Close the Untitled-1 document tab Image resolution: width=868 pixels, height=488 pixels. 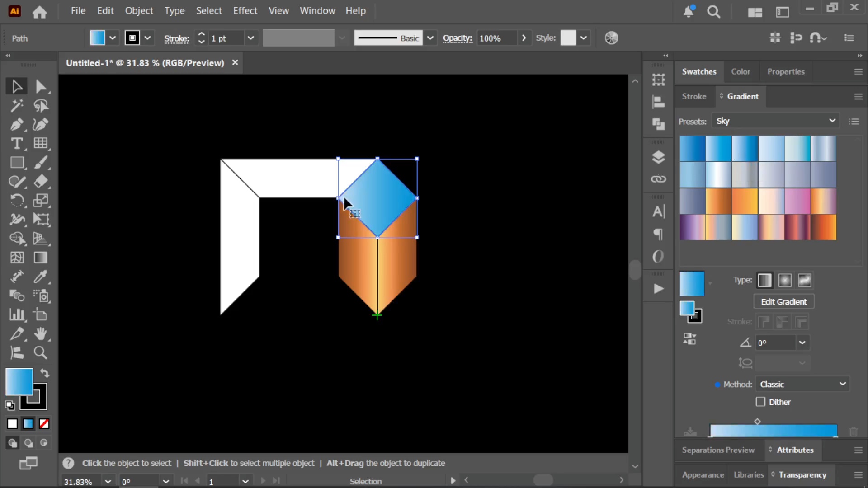coord(235,62)
